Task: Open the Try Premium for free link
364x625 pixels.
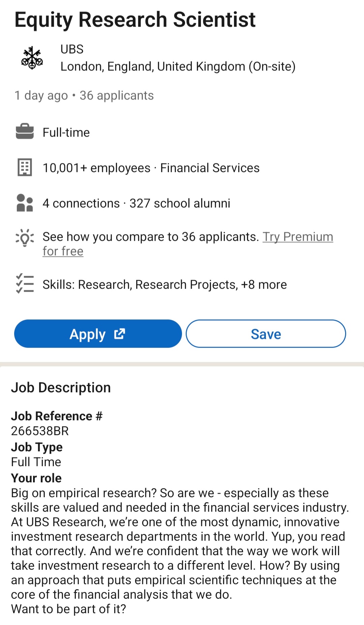Action: [298, 237]
